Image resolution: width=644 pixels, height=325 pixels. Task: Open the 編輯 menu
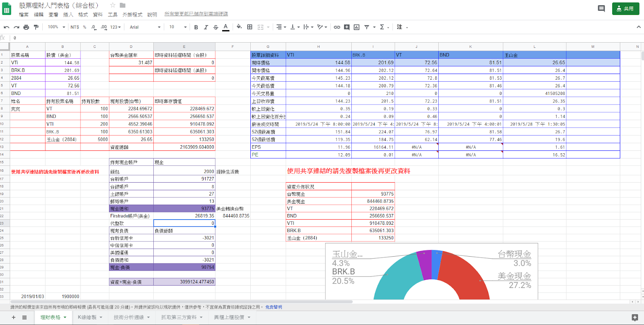pyautogui.click(x=39, y=14)
